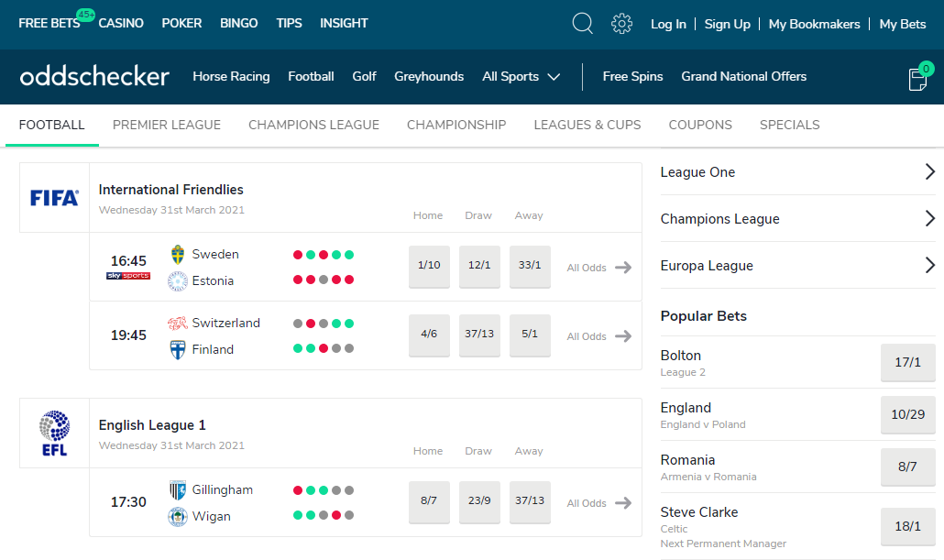Open the Sign Up link
944x560 pixels.
[727, 25]
